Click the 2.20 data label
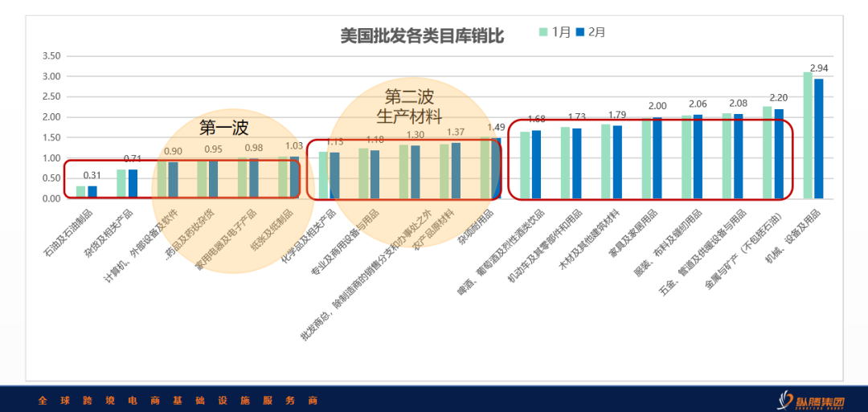The image size is (868, 412). click(779, 97)
